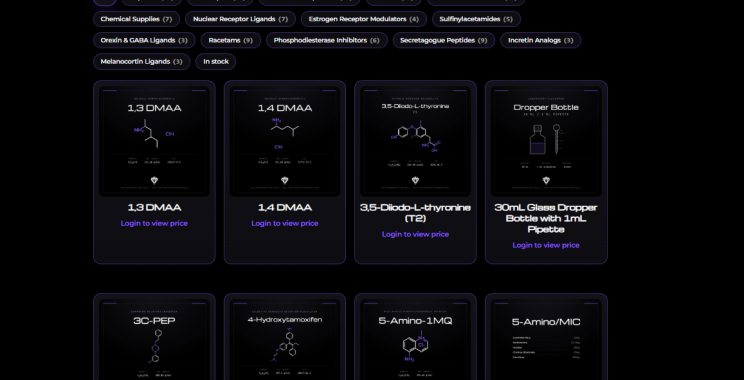Click Login to view price under 3,5-Diiodo-L-thyronine
744x380 pixels.
click(415, 234)
